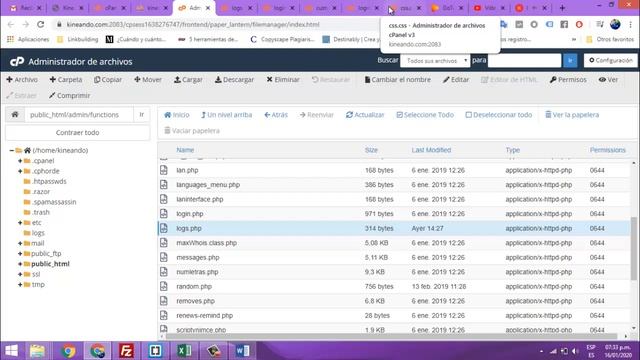Open the Todos sus archivos dropdown
The image size is (640, 360).
click(x=435, y=60)
